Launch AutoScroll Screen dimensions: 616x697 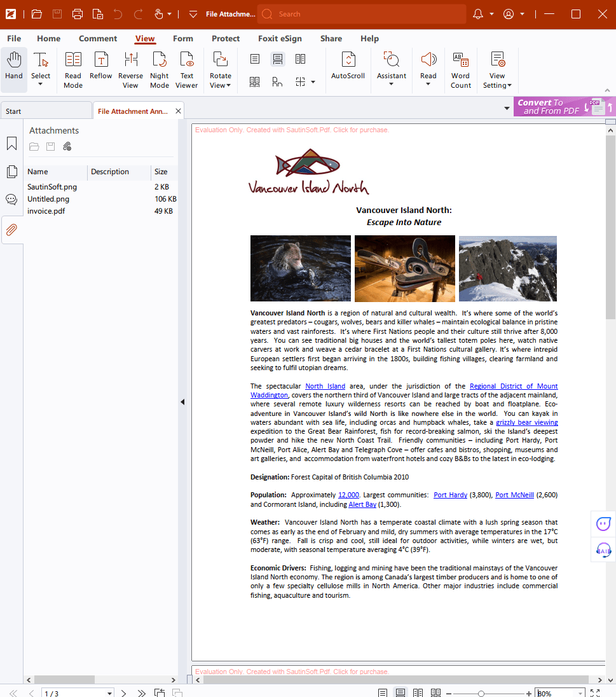click(x=348, y=67)
